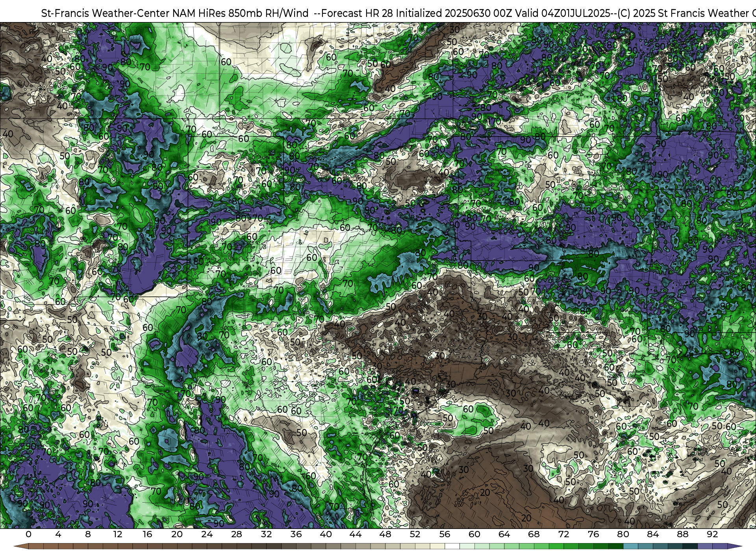
Task: Click the colorbar tick label '72'
Action: tap(563, 534)
